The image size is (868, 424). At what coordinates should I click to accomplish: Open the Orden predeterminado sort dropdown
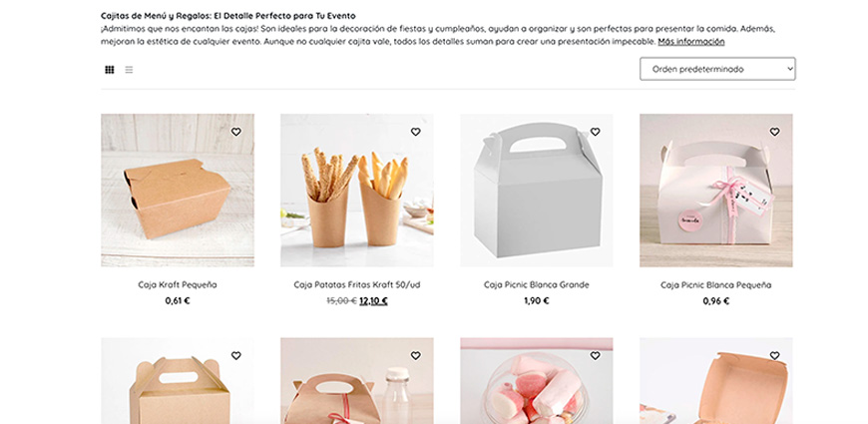(x=717, y=69)
